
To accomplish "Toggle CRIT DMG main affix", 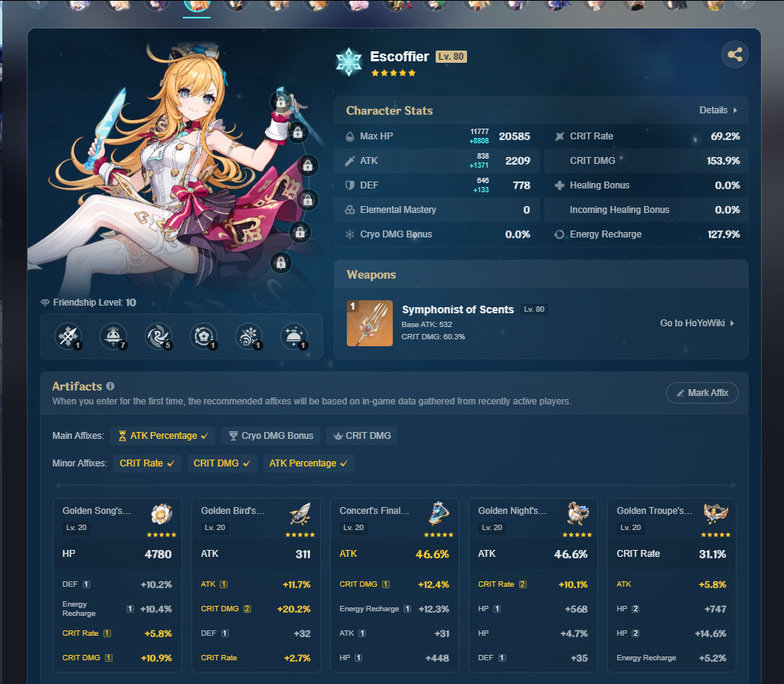I will (x=362, y=436).
